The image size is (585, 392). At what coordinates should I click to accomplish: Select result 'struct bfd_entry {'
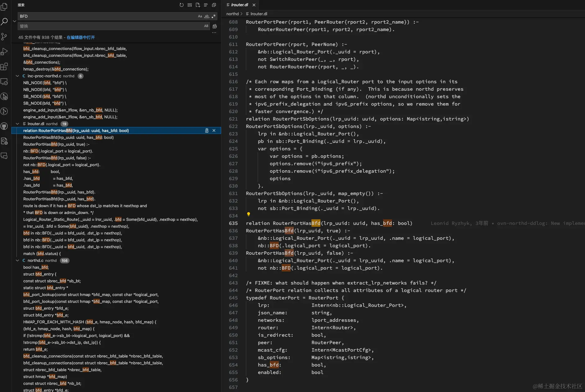tap(40, 274)
